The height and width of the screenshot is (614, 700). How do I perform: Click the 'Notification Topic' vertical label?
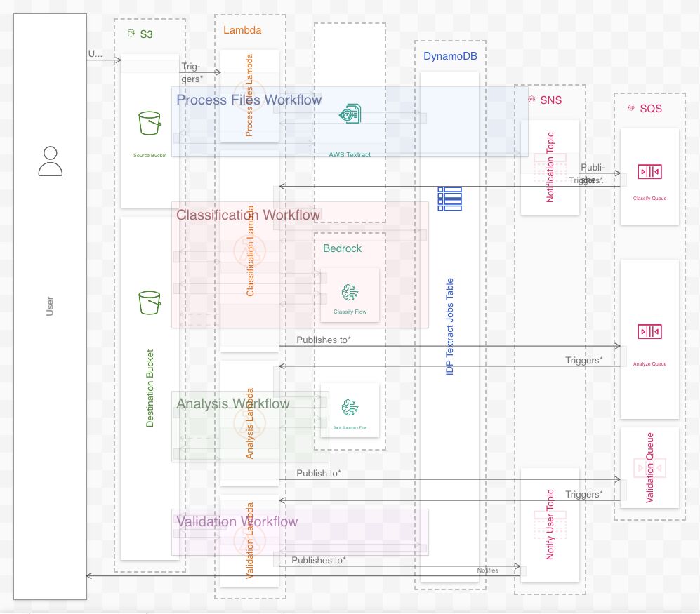(550, 167)
